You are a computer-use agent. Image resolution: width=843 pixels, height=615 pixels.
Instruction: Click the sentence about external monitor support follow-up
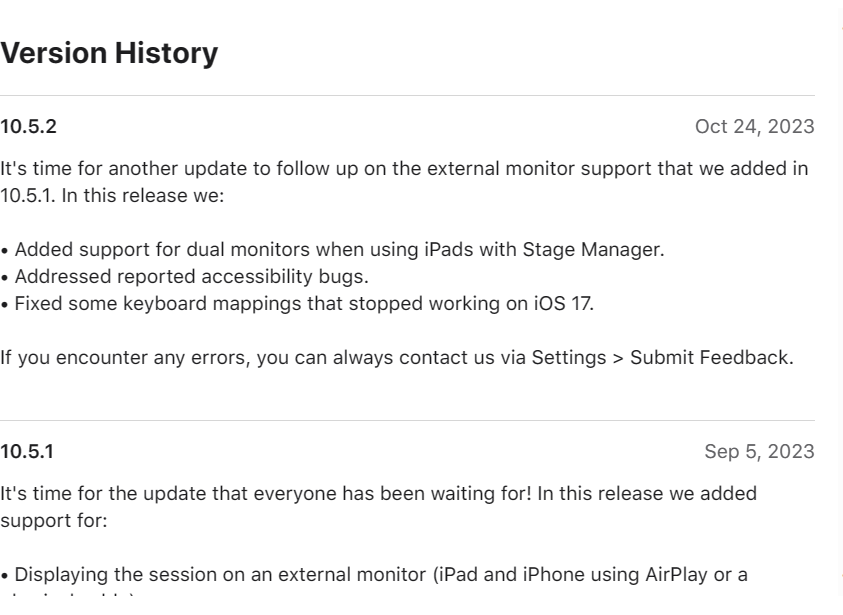tap(404, 182)
